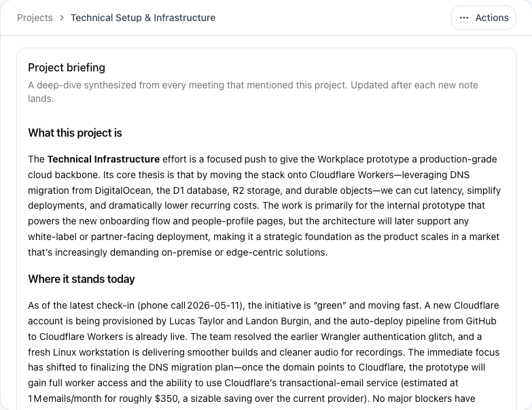Screen dimensions: 532x410
Task: Click the date 2026-05-11 in text
Action: pyautogui.click(x=213, y=305)
